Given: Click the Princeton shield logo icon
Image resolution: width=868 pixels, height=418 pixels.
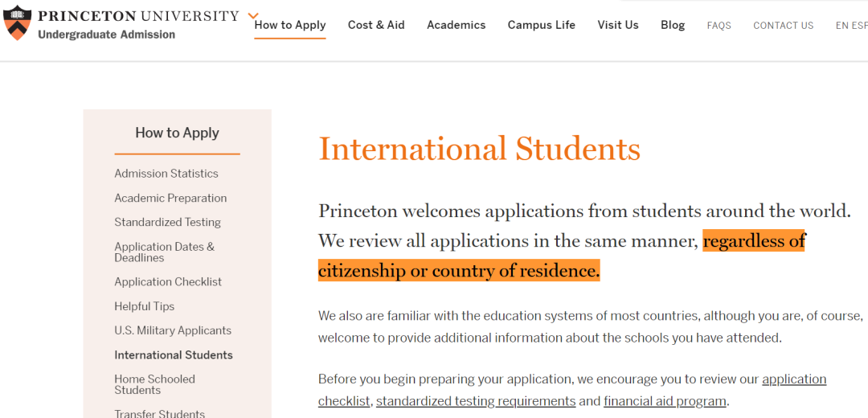Looking at the screenshot, I should pos(17,23).
